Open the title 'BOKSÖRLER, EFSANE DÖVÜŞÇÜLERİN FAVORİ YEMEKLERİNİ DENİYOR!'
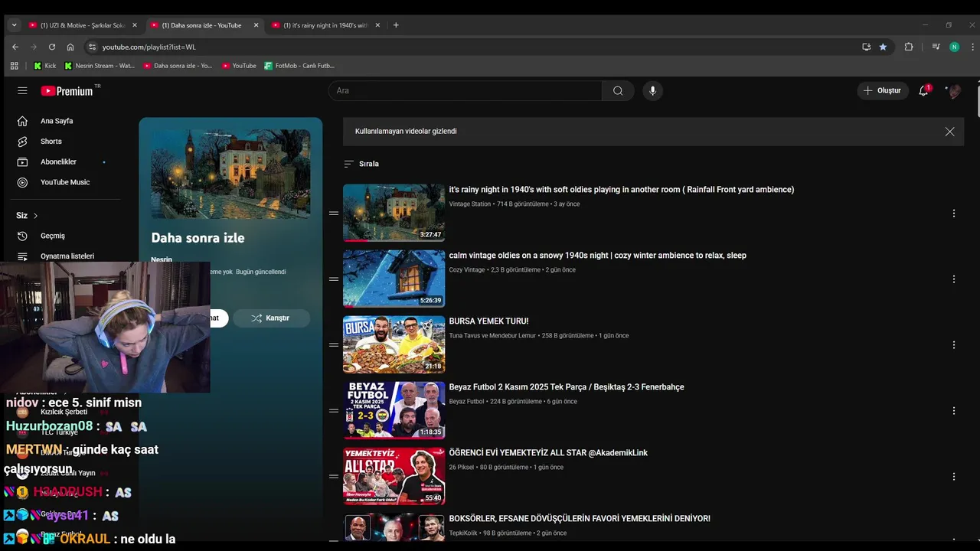 click(x=580, y=519)
